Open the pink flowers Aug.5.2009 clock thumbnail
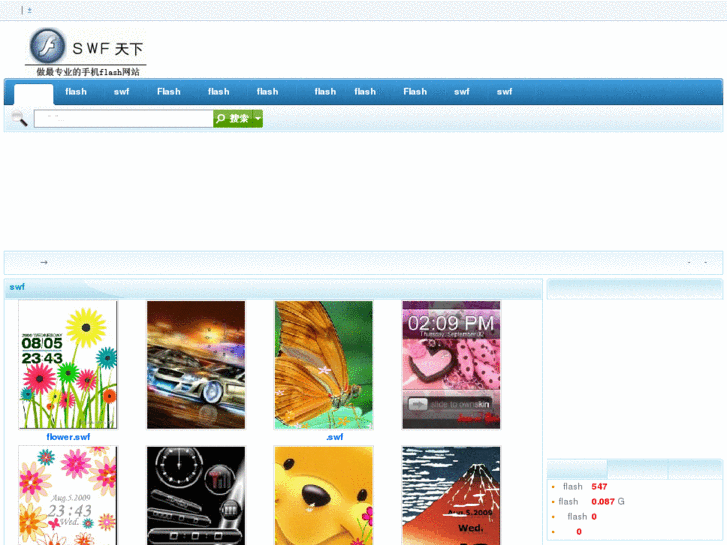The image size is (727, 545). click(x=68, y=495)
